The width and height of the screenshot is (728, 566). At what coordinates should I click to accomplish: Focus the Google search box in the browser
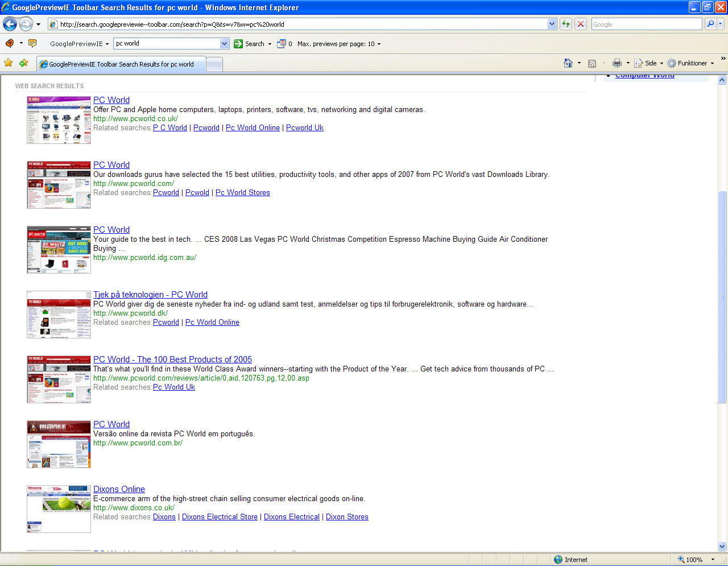coord(647,24)
